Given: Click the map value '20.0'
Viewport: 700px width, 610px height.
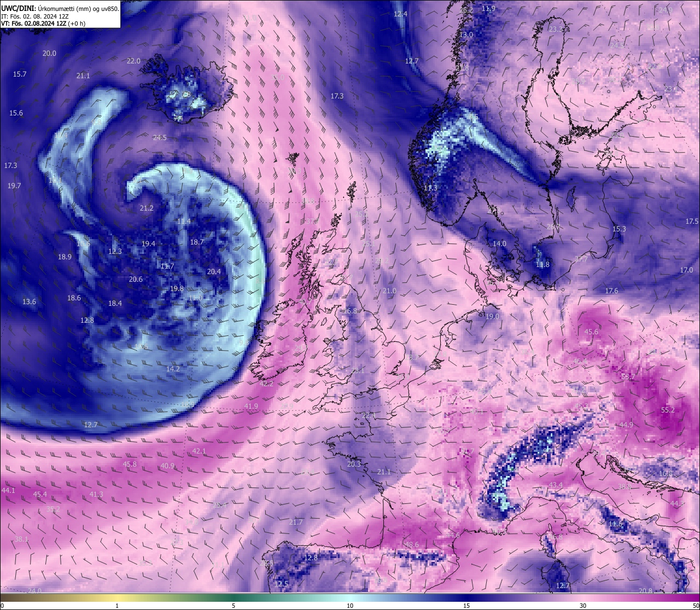Looking at the screenshot, I should coord(49,53).
